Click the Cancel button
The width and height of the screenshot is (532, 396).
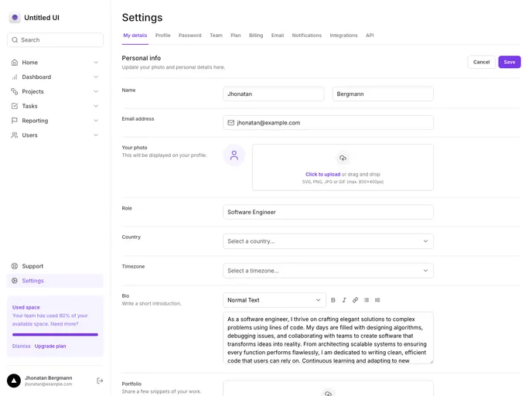pyautogui.click(x=482, y=62)
